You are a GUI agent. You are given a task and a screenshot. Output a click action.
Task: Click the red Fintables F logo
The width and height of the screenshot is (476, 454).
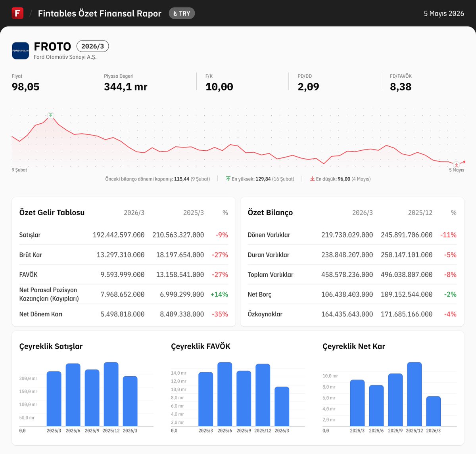pos(17,13)
